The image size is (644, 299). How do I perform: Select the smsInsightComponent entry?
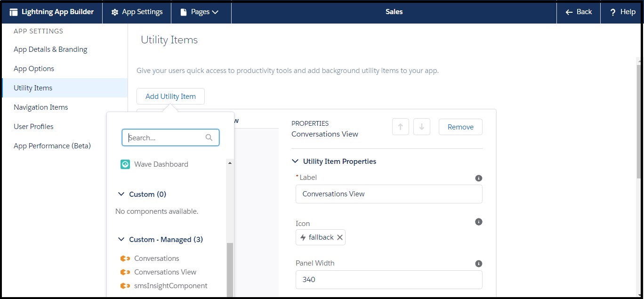[x=171, y=286]
